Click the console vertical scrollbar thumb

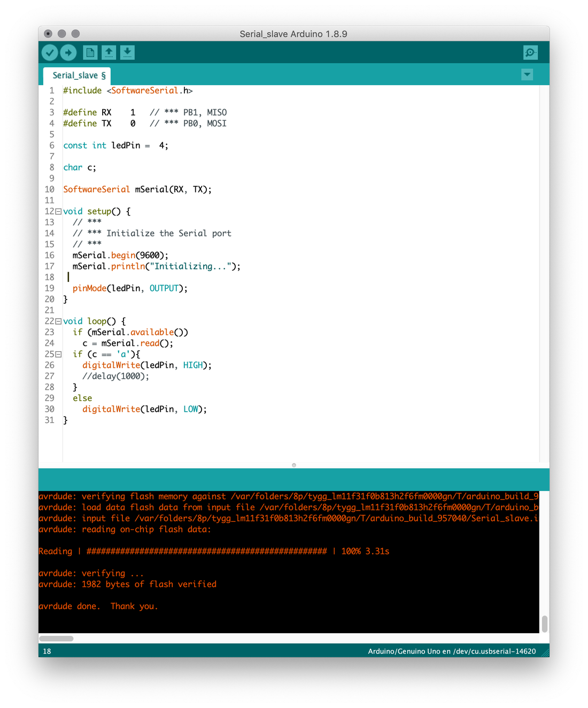tap(545, 624)
